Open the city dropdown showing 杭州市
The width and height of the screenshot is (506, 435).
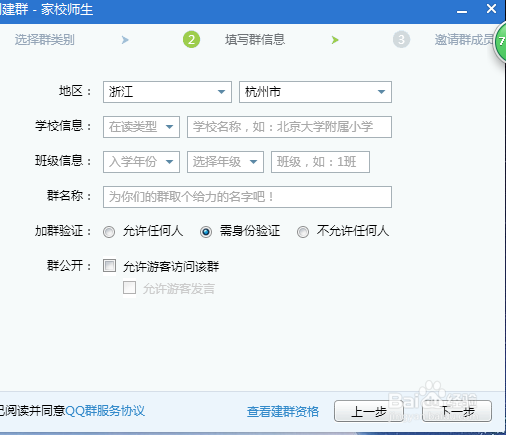coord(315,92)
